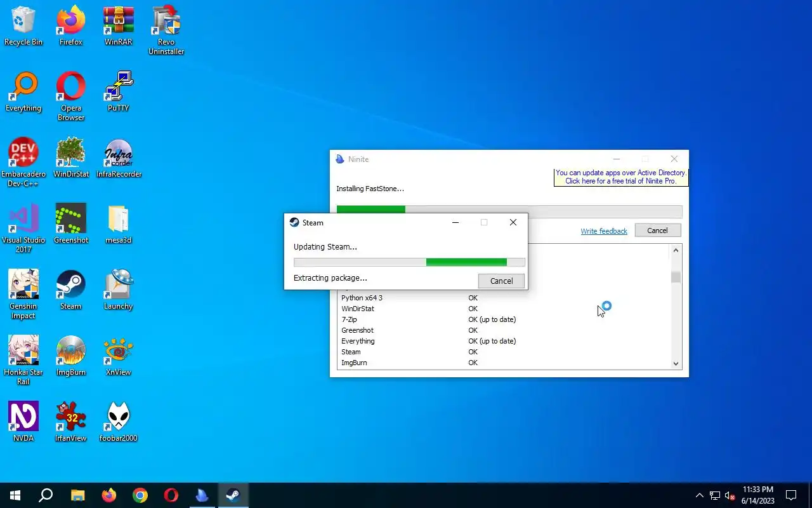Select the Visual Studio 2017 desktop icon
The width and height of the screenshot is (812, 508).
coord(23,229)
